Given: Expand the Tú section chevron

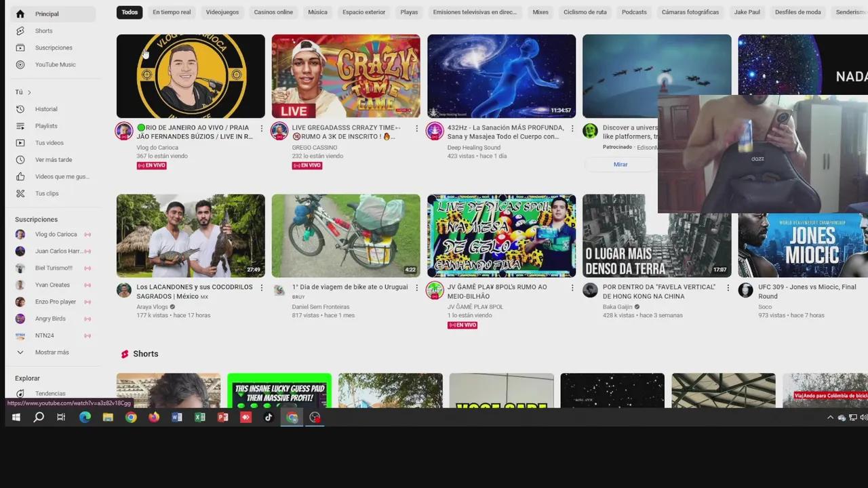Looking at the screenshot, I should pos(29,92).
